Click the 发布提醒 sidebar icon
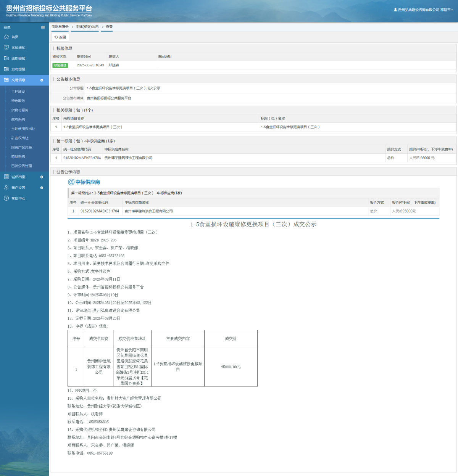458x476 pixels. click(x=6, y=69)
